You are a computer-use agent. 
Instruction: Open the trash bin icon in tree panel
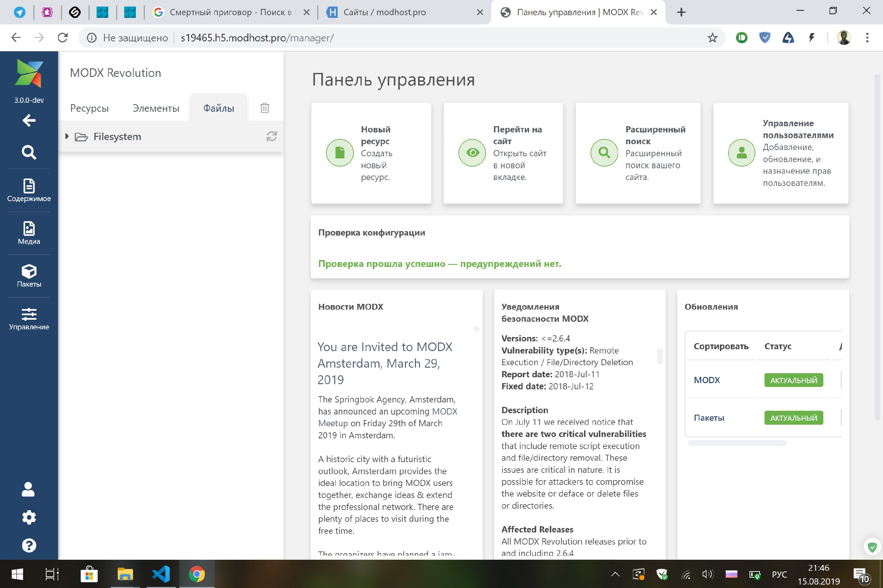265,108
